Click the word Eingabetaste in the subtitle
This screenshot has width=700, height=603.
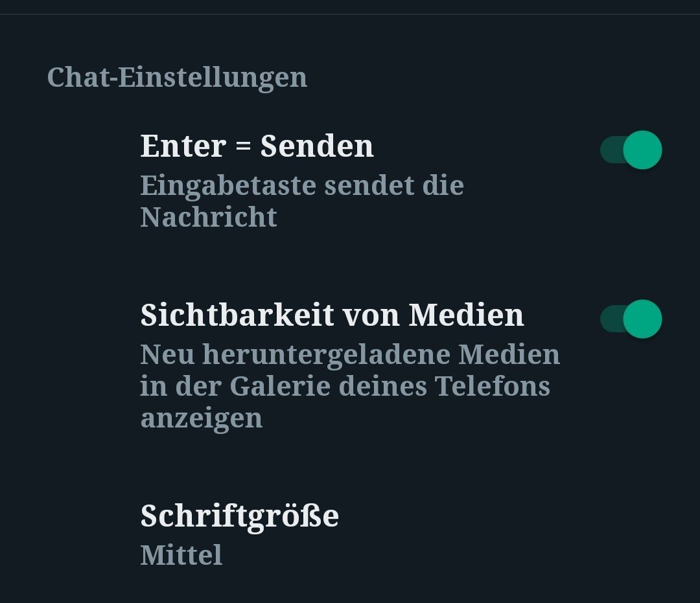(227, 187)
